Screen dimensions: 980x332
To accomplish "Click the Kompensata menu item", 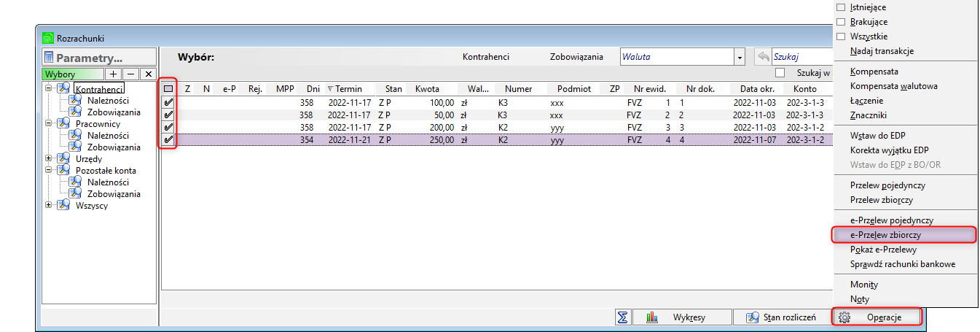I will click(x=903, y=72).
